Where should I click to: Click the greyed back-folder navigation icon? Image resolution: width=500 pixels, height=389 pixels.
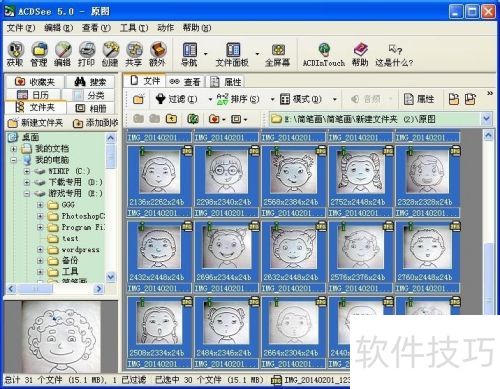pos(138,119)
